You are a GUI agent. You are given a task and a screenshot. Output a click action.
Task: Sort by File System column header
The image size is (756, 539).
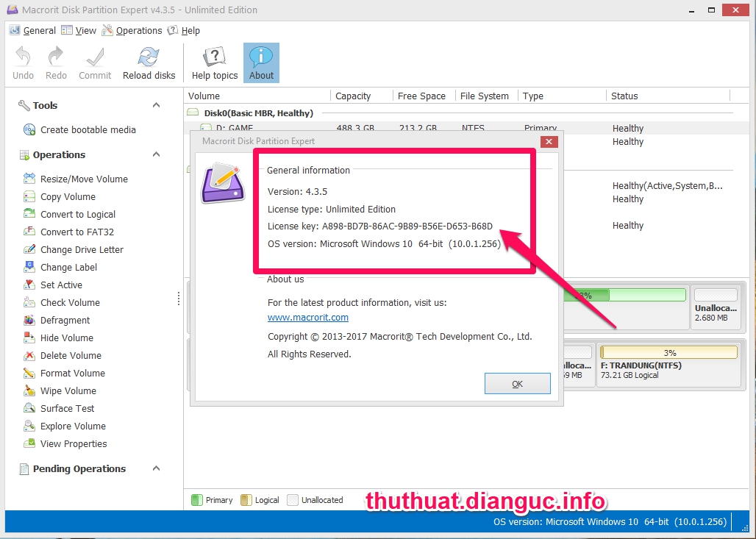[x=486, y=96]
